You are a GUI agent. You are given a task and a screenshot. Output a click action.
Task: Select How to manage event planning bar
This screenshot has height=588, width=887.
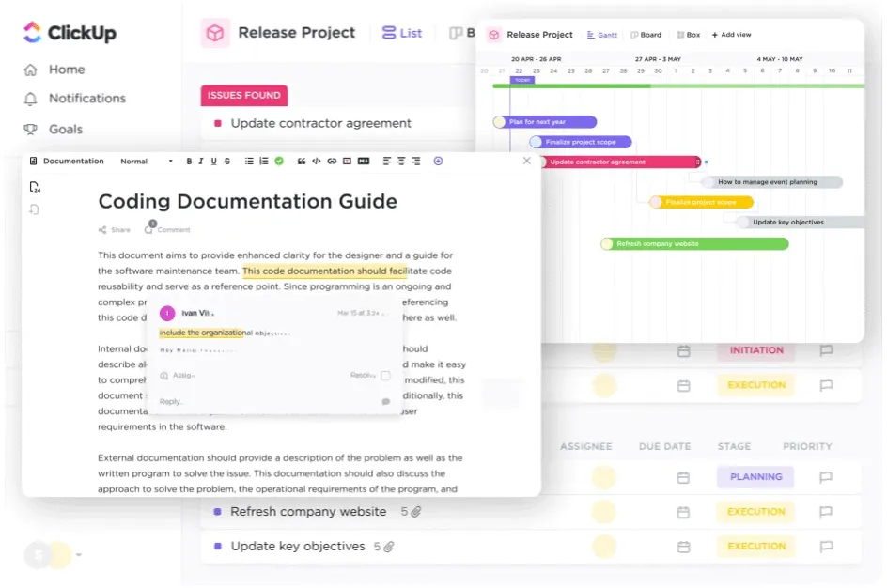pyautogui.click(x=771, y=182)
